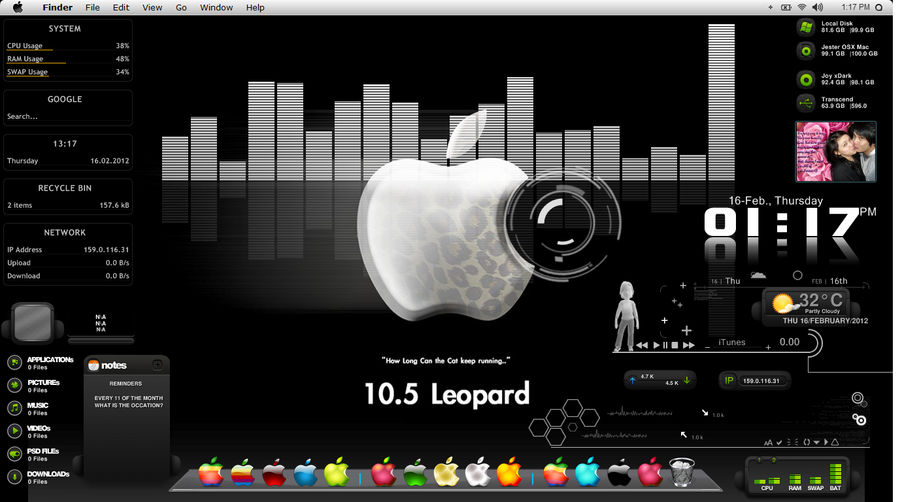The width and height of the screenshot is (900, 502).
Task: Click the 10.5 Leopard title text
Action: [x=447, y=395]
